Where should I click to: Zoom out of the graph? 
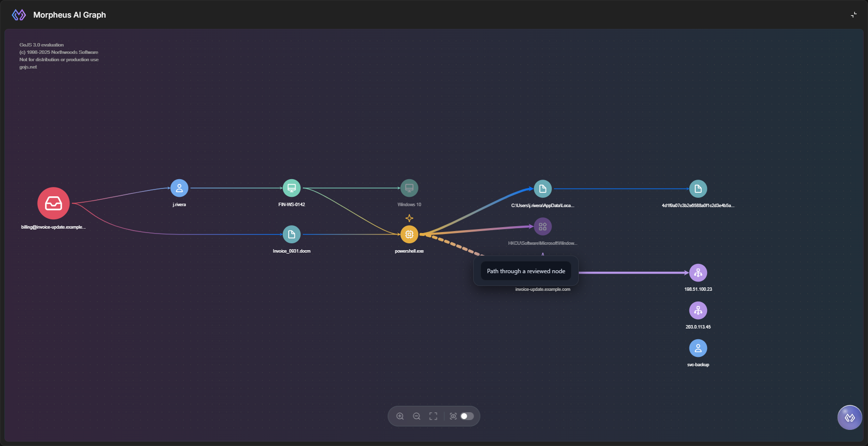[x=417, y=416]
